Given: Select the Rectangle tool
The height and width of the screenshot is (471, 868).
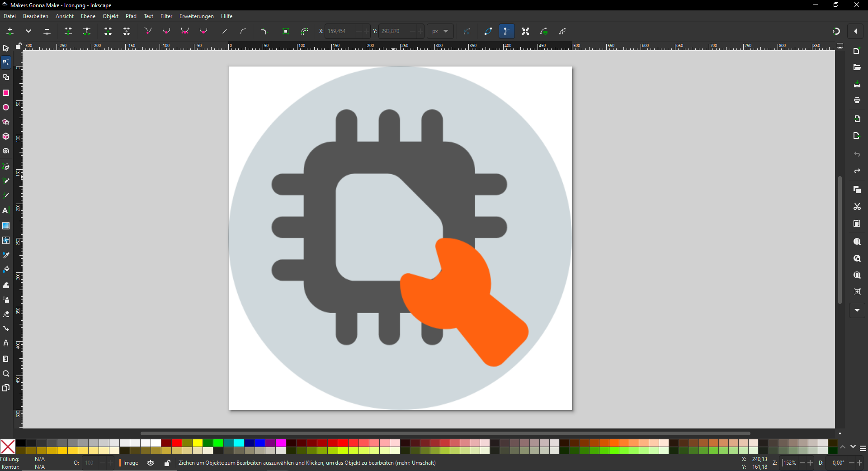Looking at the screenshot, I should 6,93.
